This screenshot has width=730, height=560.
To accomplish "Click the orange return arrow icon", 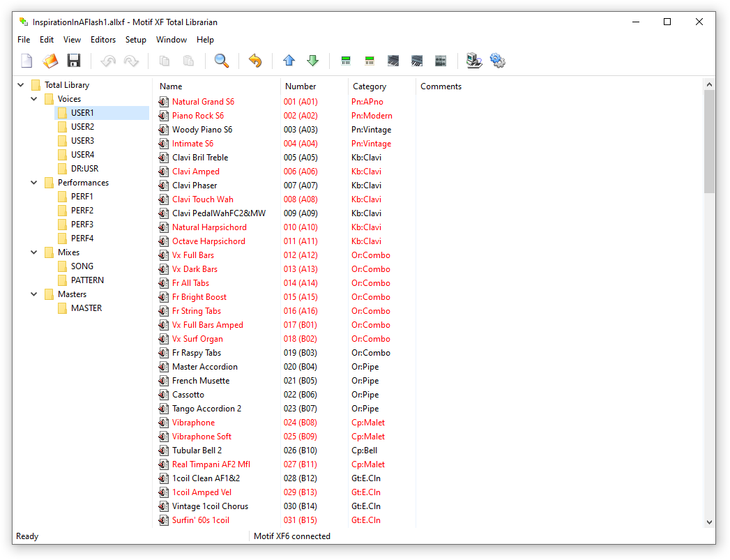I will coord(255,61).
